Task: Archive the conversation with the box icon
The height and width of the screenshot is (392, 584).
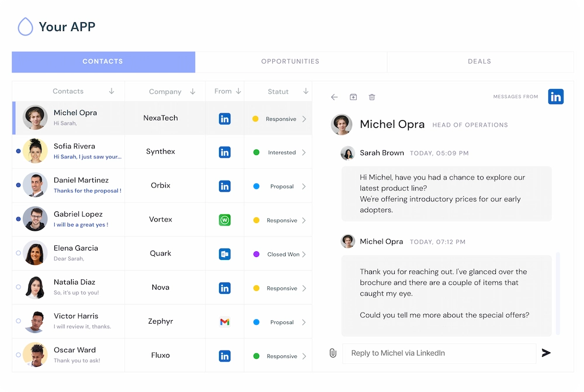Action: [x=353, y=97]
